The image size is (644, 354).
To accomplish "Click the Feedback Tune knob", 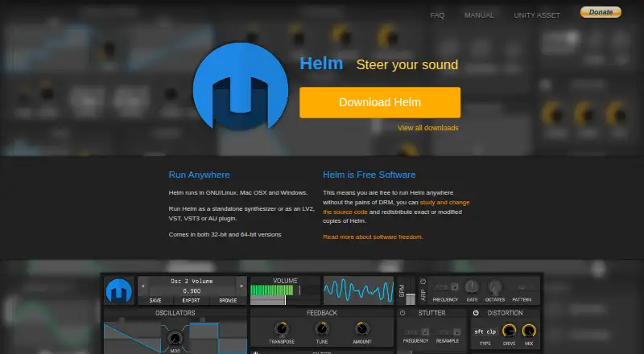I will 321,329.
